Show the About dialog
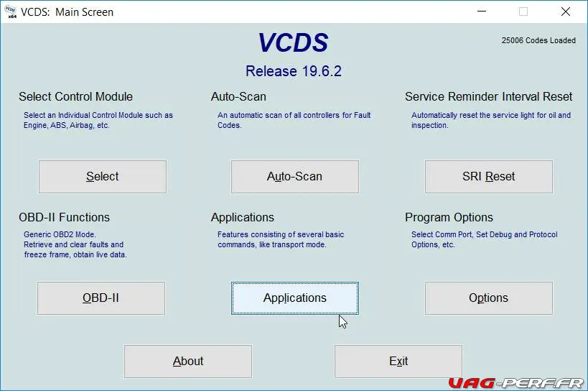The width and height of the screenshot is (588, 391). pyautogui.click(x=188, y=362)
